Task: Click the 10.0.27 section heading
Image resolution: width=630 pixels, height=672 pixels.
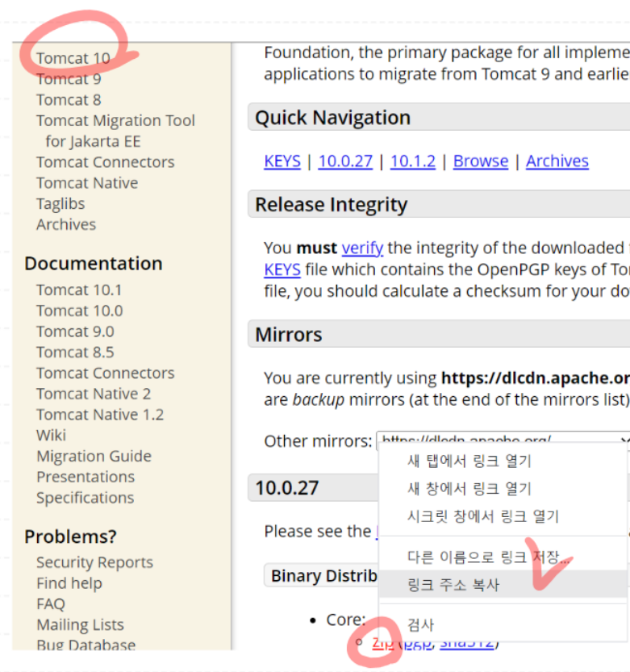Action: pyautogui.click(x=287, y=488)
